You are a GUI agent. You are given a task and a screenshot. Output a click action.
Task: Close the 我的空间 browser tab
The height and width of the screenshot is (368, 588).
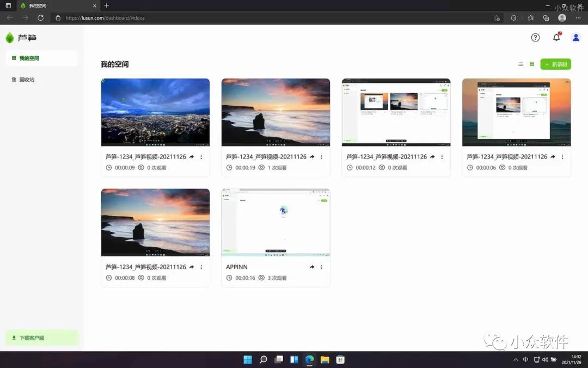[95, 5]
